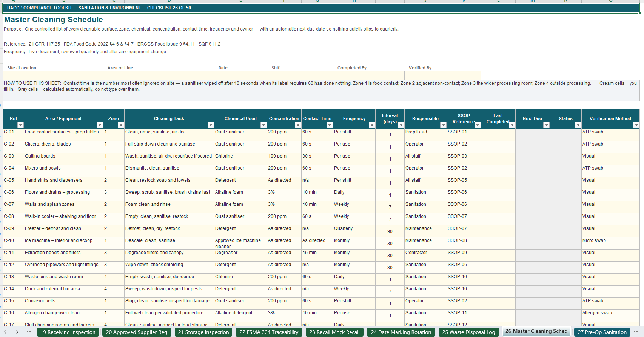Open the Verification Method filter arrow
Viewport: 644px width, 337px height.
point(636,125)
